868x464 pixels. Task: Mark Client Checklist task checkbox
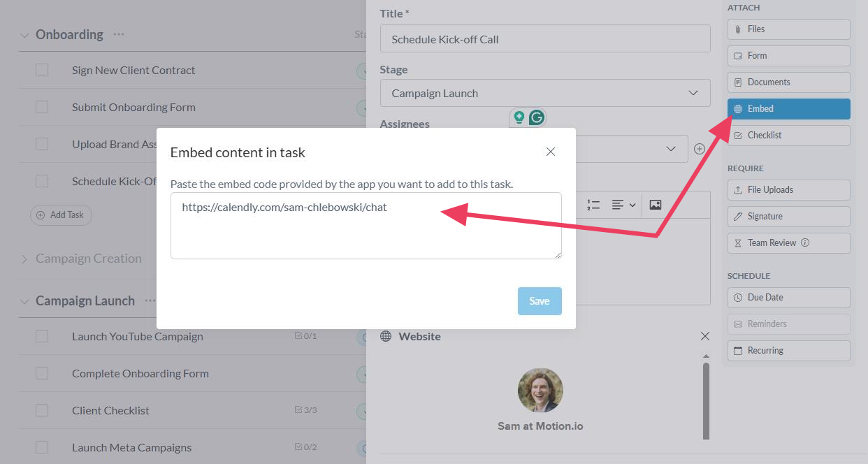pyautogui.click(x=42, y=410)
